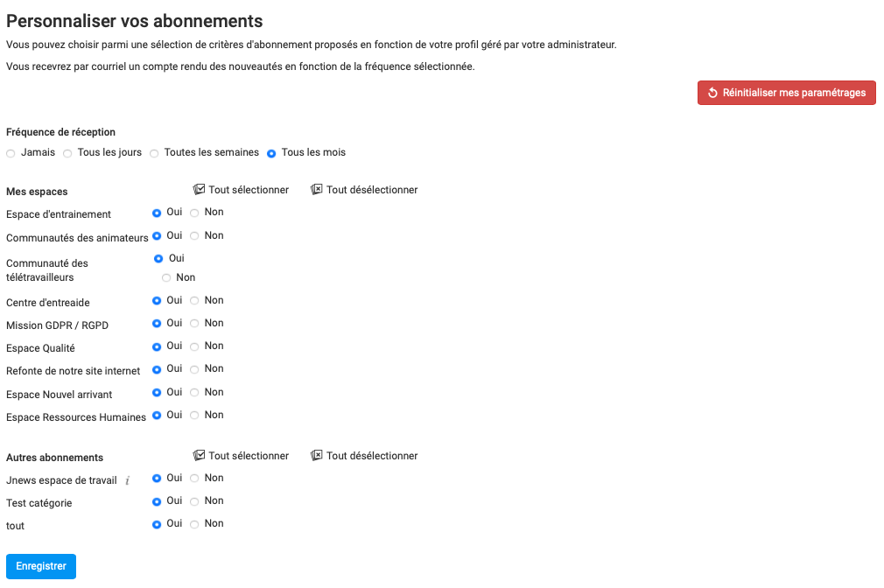Click the deselect-all icon in Autres abonnements

317,455
